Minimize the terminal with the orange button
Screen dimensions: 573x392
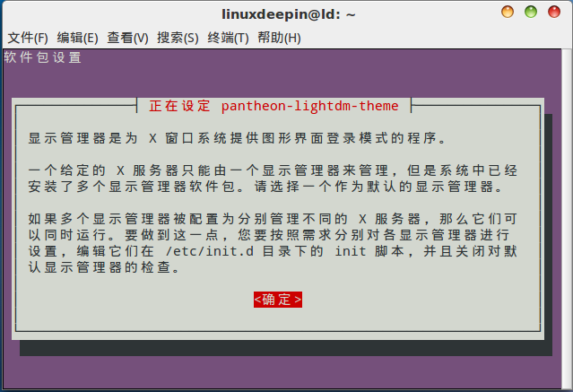[508, 12]
